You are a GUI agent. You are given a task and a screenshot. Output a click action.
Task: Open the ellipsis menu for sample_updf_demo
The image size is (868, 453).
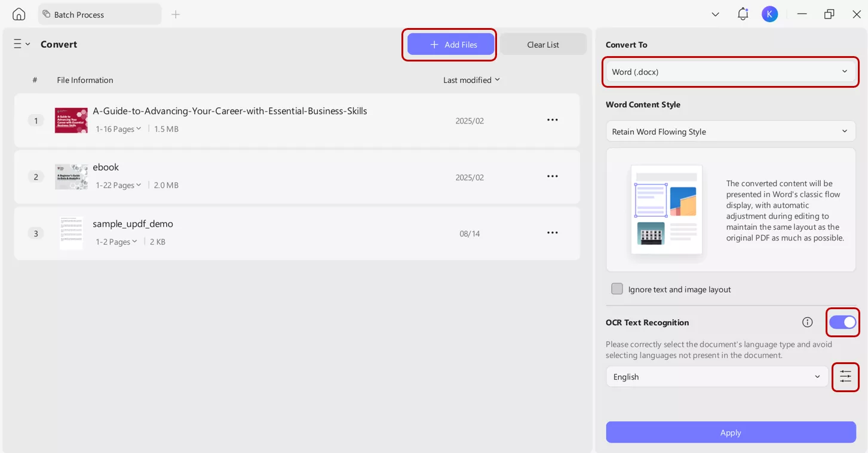[552, 233]
